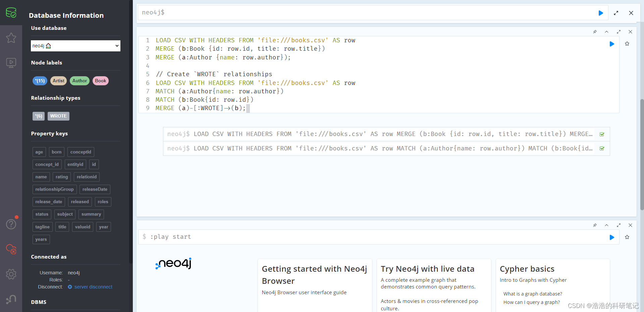
Task: Rerun the :play start command
Action: (x=612, y=237)
